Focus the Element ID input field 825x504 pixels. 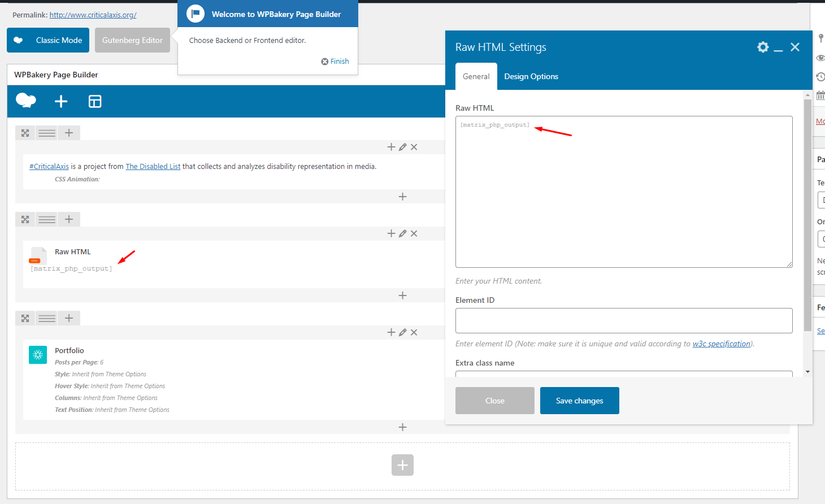[624, 320]
